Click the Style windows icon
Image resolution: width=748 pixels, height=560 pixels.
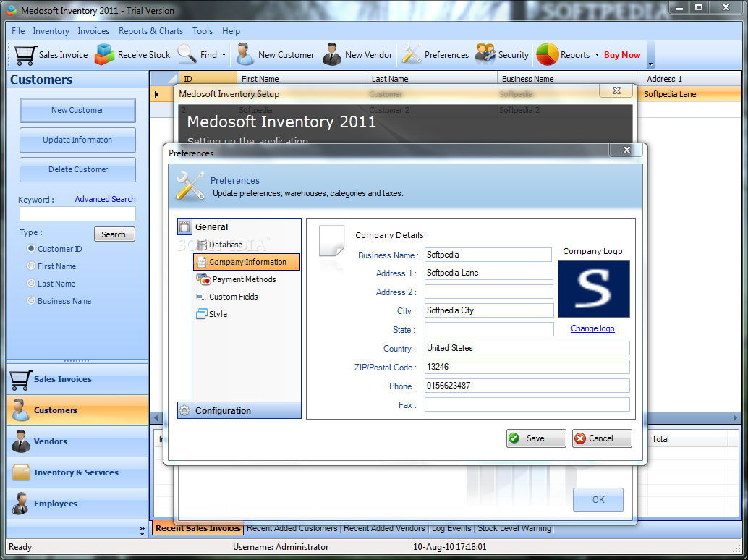click(x=202, y=314)
